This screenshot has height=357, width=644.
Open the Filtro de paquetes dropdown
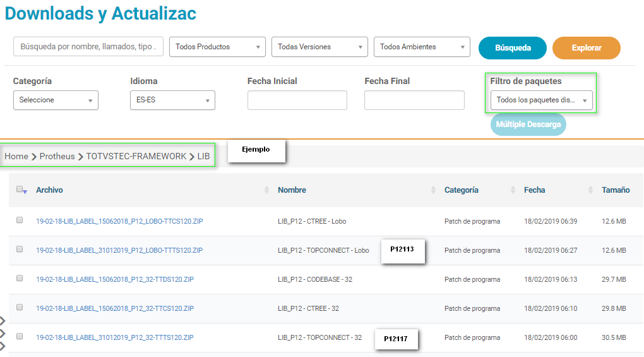click(542, 100)
